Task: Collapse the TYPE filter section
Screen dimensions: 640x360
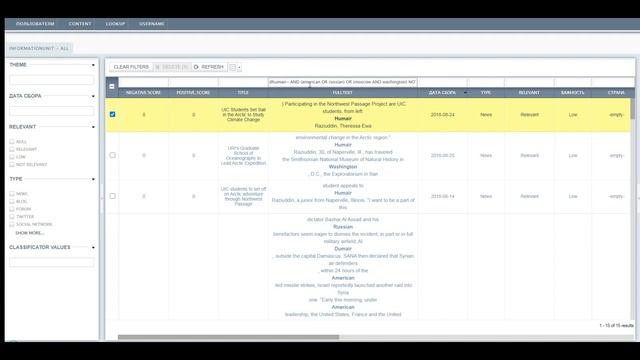Action: [93, 179]
